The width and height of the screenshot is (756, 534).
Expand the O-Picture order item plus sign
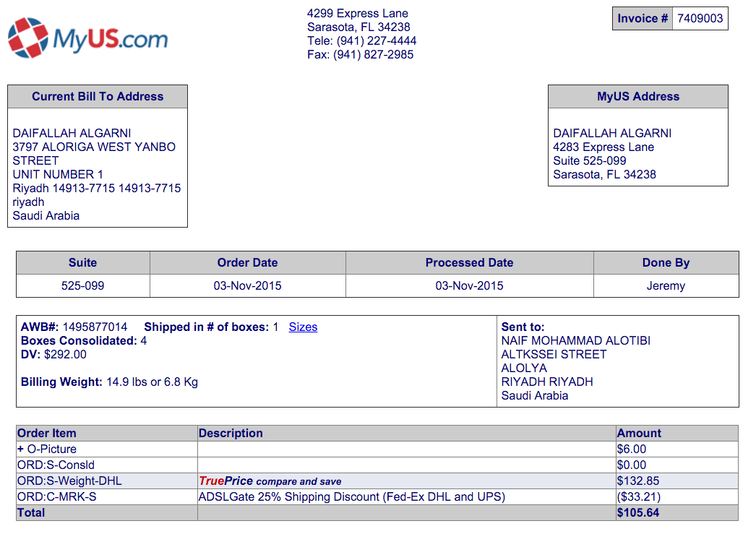20,449
